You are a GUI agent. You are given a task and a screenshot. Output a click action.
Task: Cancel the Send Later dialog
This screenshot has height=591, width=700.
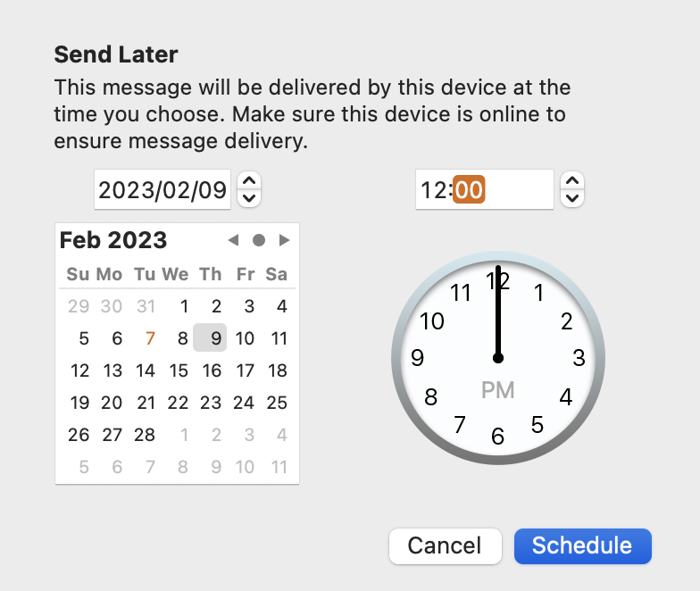pyautogui.click(x=445, y=546)
